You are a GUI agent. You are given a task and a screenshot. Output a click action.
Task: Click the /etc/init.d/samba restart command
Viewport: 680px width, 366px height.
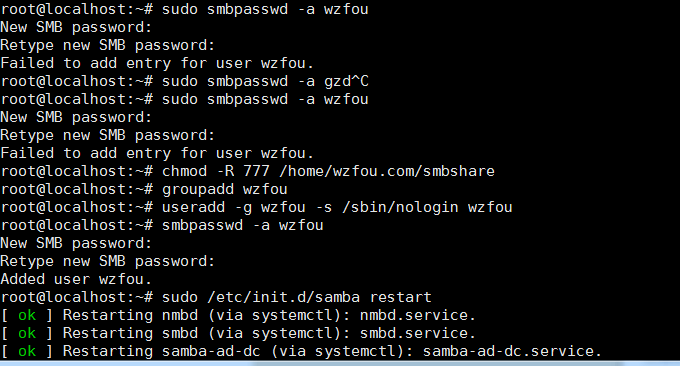point(319,297)
